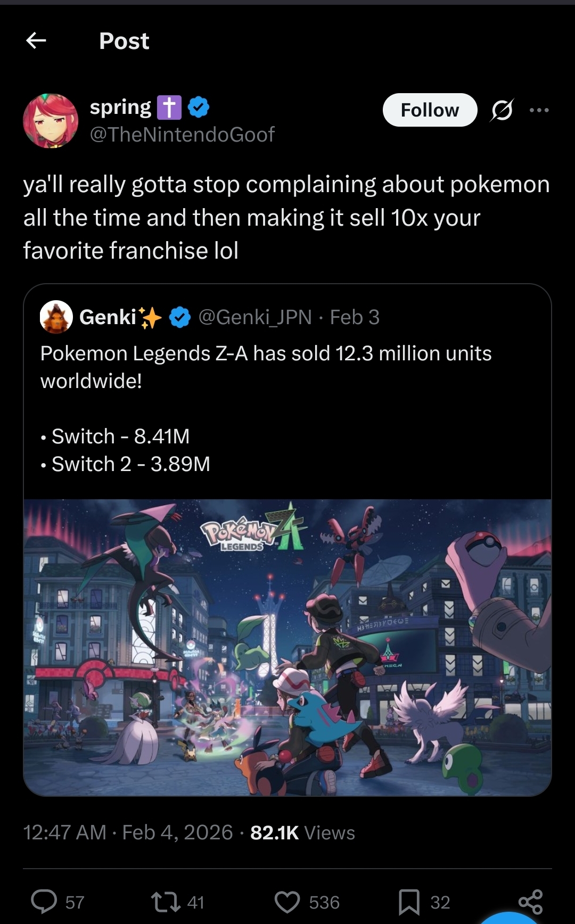Screen dimensions: 575x924
Task: Follow the spring account
Action: point(430,110)
